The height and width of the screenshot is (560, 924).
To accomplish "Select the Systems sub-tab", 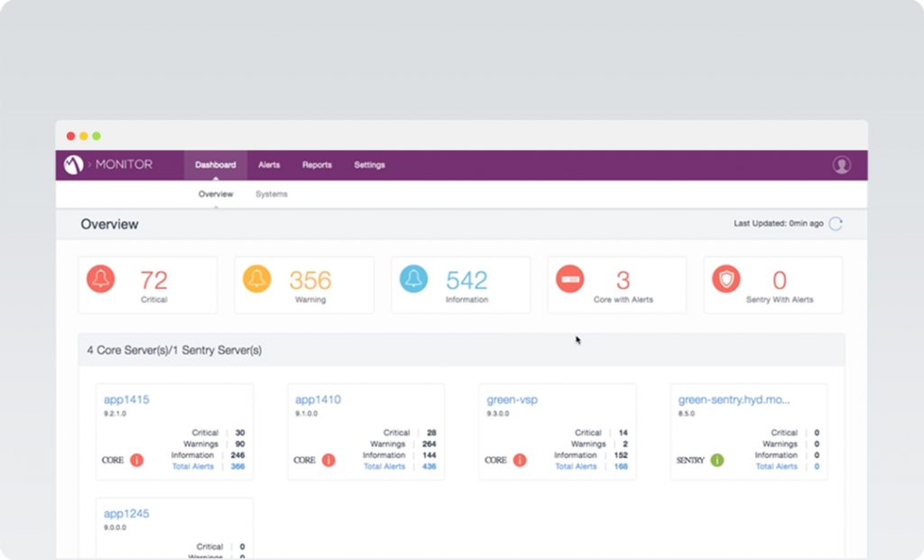I will point(272,194).
